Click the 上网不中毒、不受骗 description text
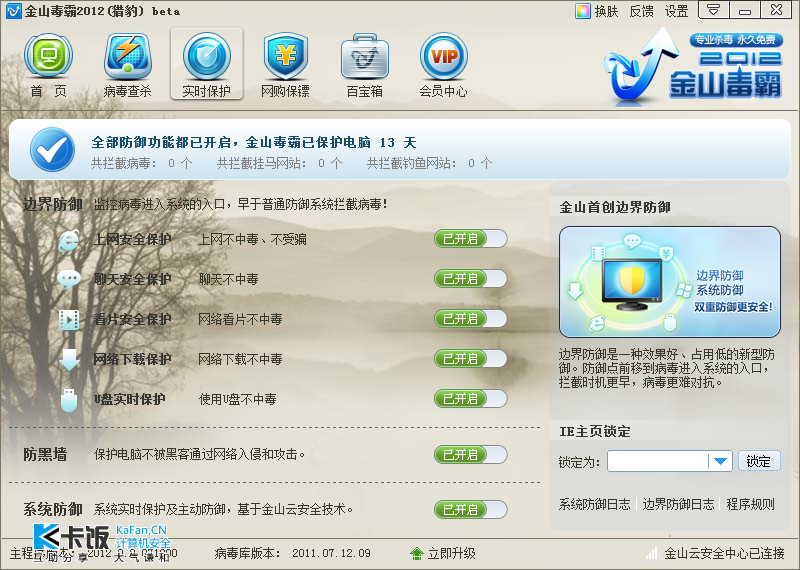The width and height of the screenshot is (800, 570). (x=253, y=239)
